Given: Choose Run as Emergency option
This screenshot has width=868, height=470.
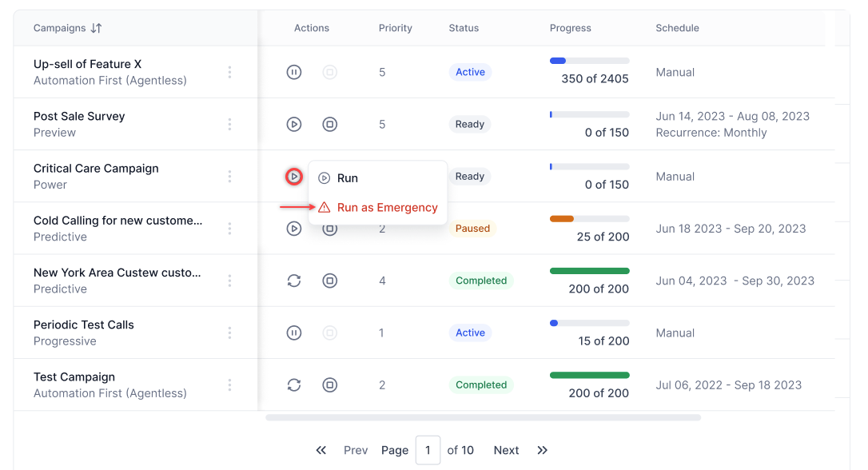Looking at the screenshot, I should coord(387,208).
